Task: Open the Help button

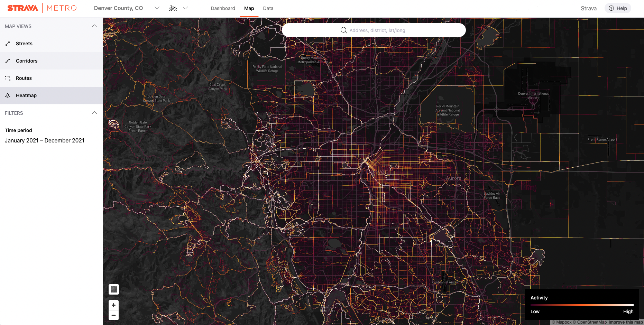Action: [x=618, y=8]
